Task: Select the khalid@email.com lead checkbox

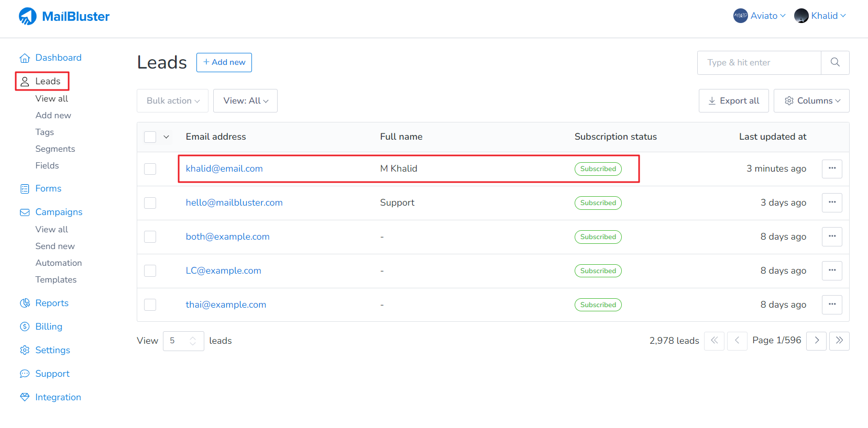Action: point(150,169)
